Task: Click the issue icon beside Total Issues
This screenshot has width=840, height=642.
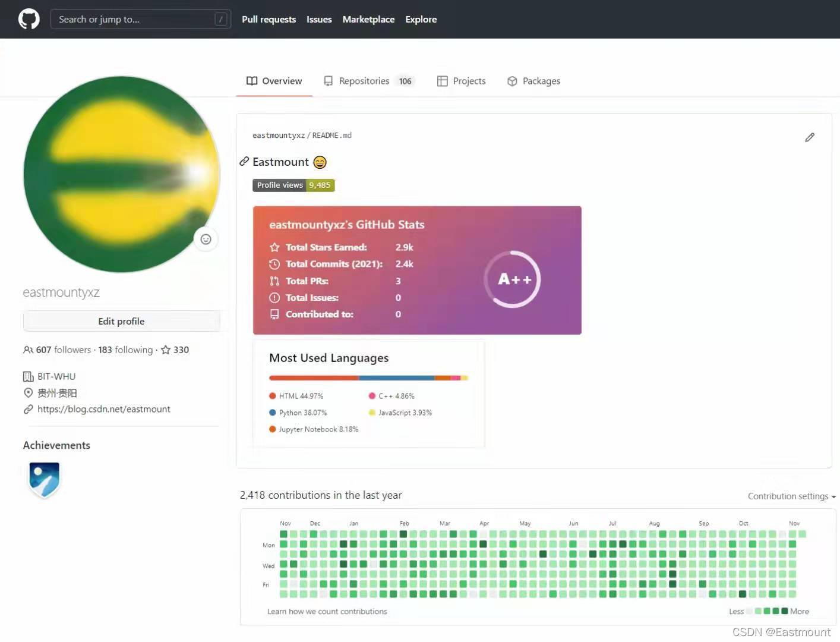Action: (x=274, y=297)
